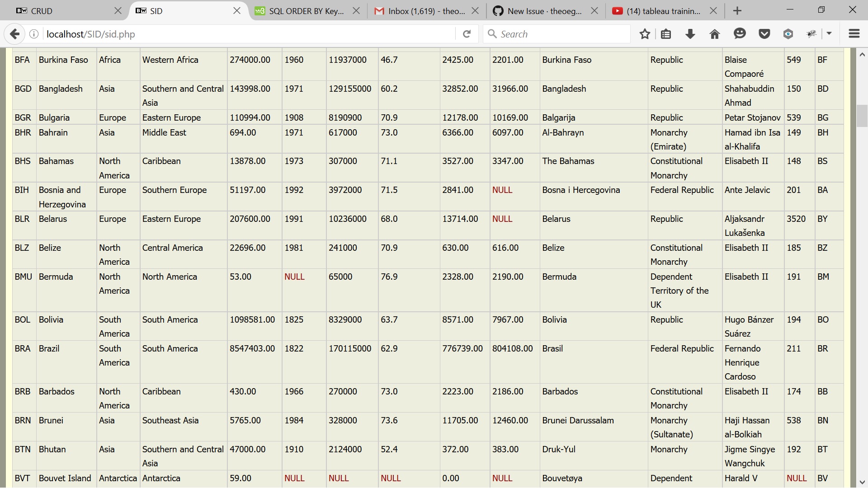
Task: Save the page with the Pocket icon
Action: point(764,34)
